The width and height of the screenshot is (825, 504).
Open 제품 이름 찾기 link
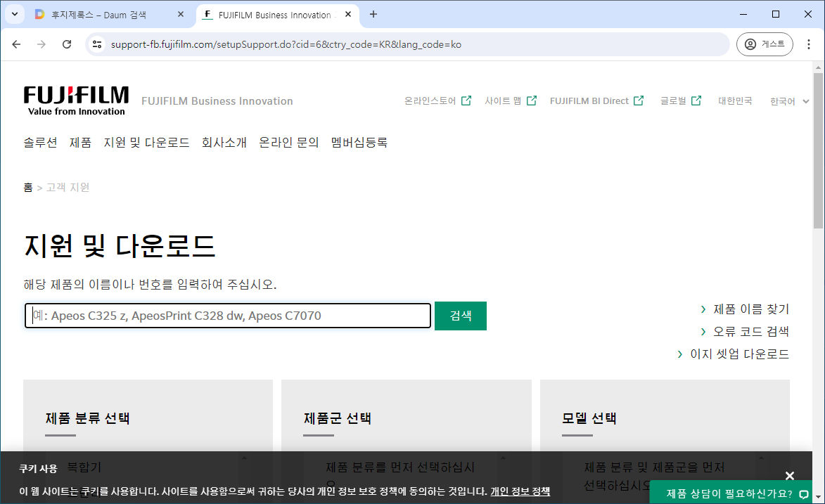[745, 309]
